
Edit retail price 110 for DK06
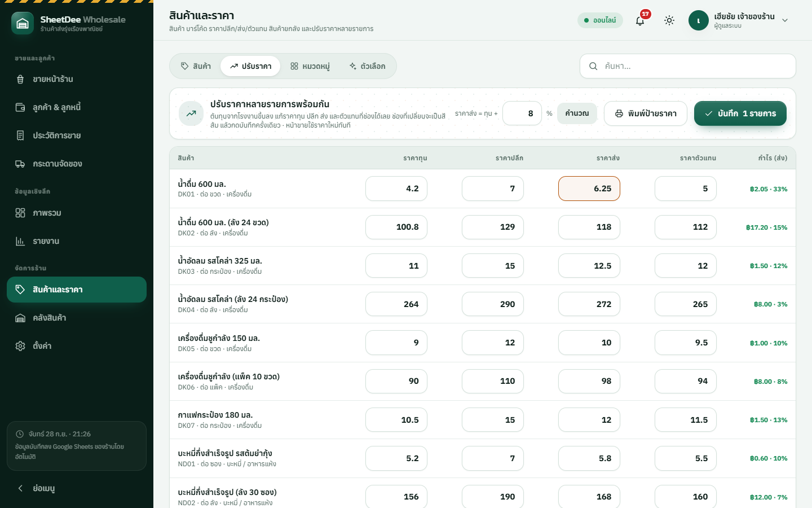(x=493, y=381)
